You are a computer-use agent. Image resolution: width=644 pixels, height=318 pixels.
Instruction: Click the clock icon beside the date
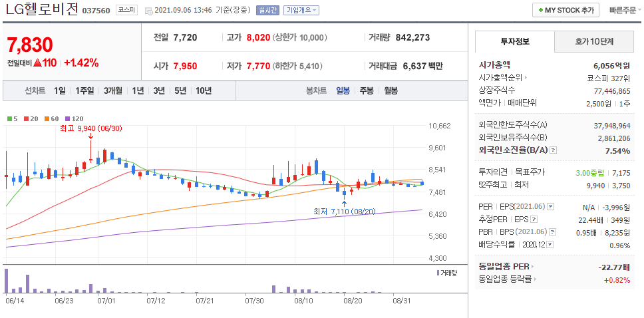pyautogui.click(x=149, y=11)
